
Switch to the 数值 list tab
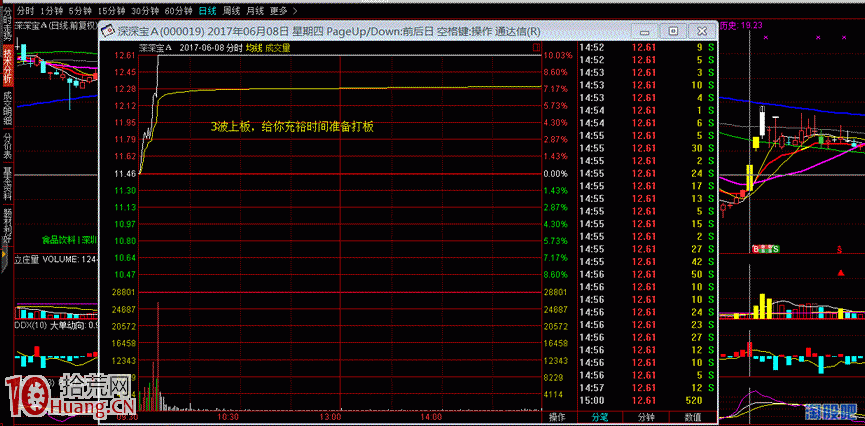pyautogui.click(x=693, y=417)
